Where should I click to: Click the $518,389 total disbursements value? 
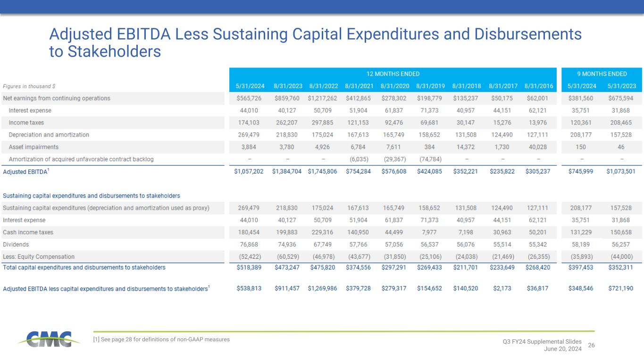248,267
